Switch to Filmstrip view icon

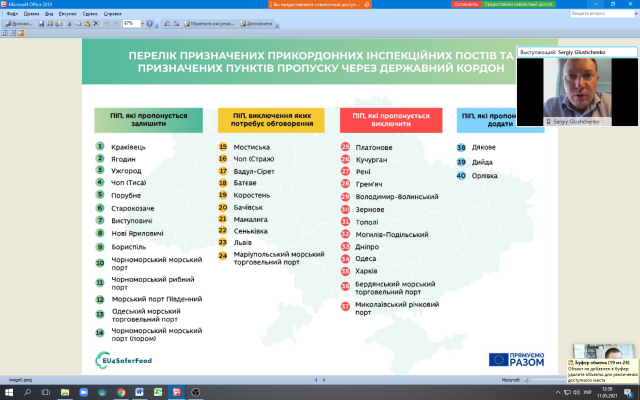pos(13,33)
